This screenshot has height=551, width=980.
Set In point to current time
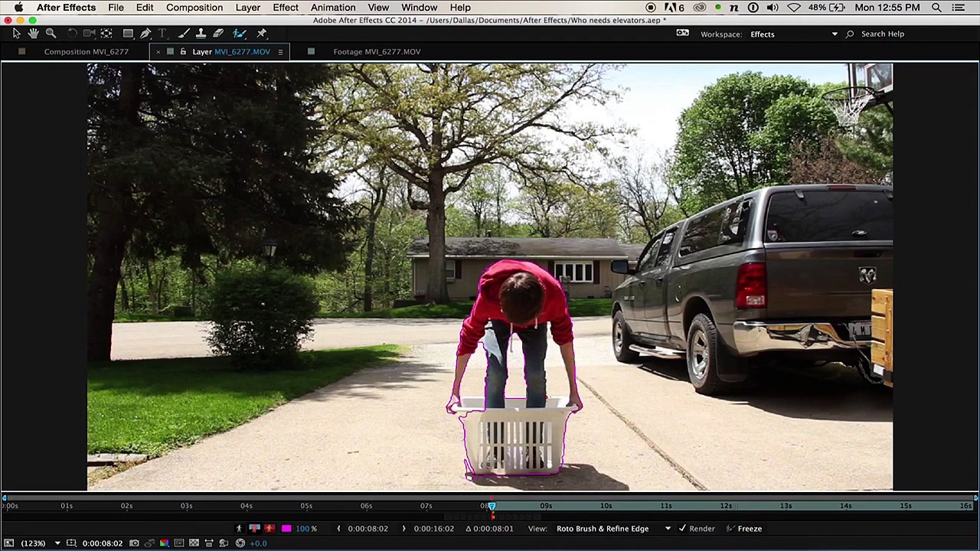(338, 529)
